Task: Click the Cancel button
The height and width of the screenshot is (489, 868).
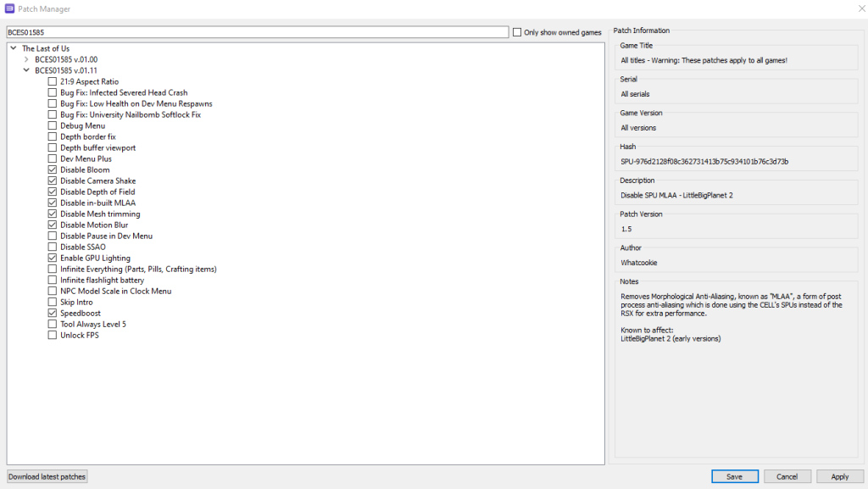Action: tap(787, 476)
